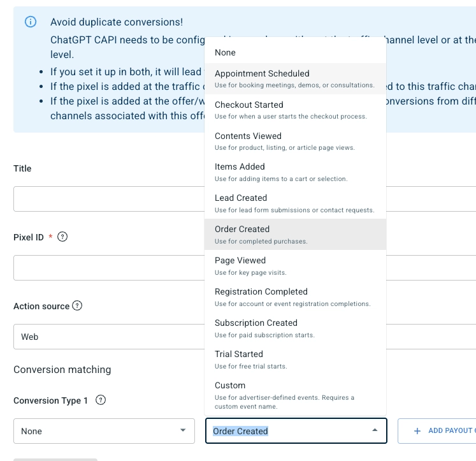Click the Conversion matching heading
The width and height of the screenshot is (476, 461).
click(x=62, y=370)
